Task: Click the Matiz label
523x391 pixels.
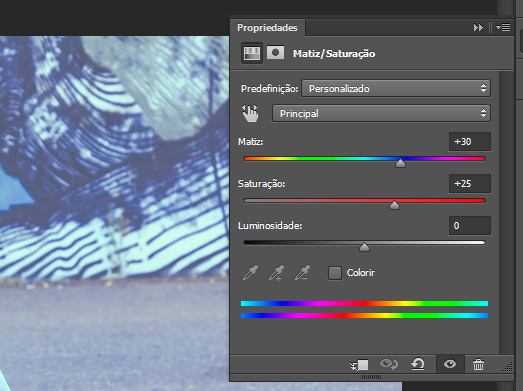Action: click(250, 142)
